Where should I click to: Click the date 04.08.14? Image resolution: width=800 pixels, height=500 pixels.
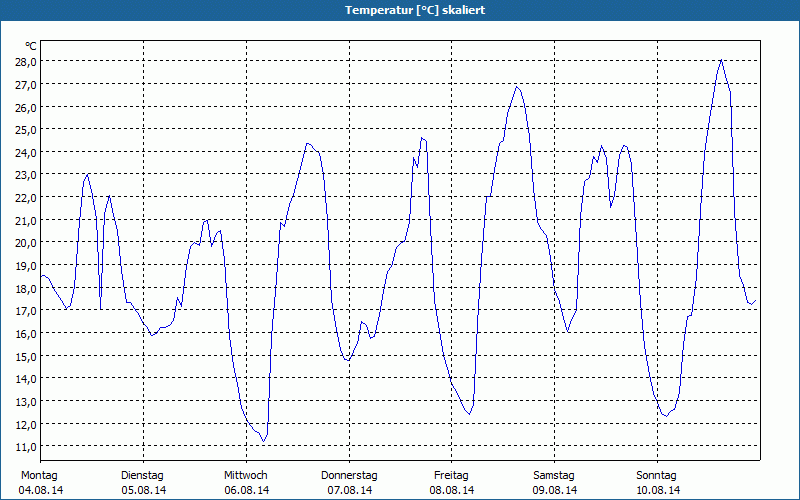(x=41, y=490)
